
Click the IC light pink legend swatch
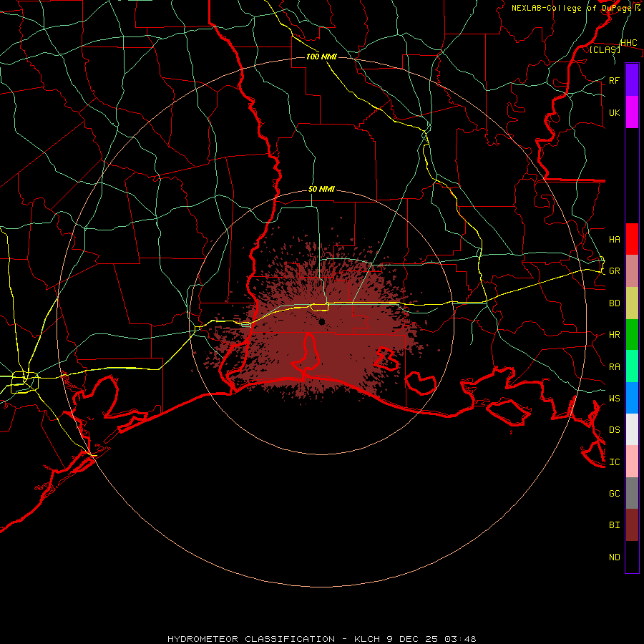click(x=632, y=462)
